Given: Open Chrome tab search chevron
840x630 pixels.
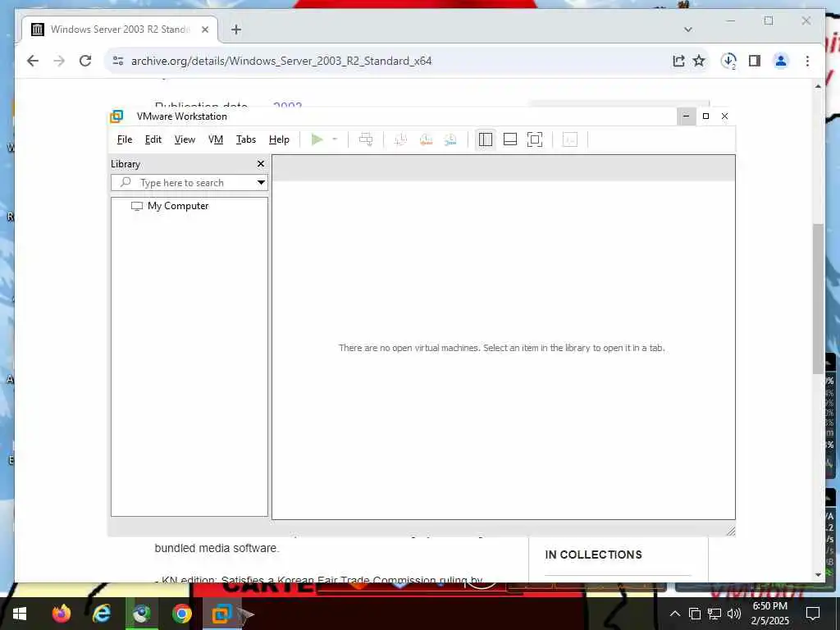Looking at the screenshot, I should 688,30.
